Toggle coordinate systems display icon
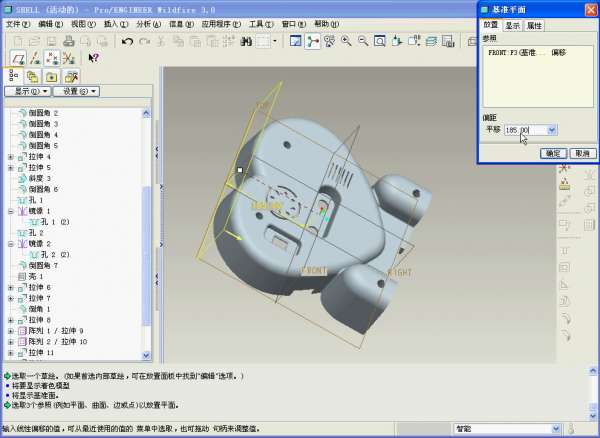The height and width of the screenshot is (438, 600). [x=68, y=58]
